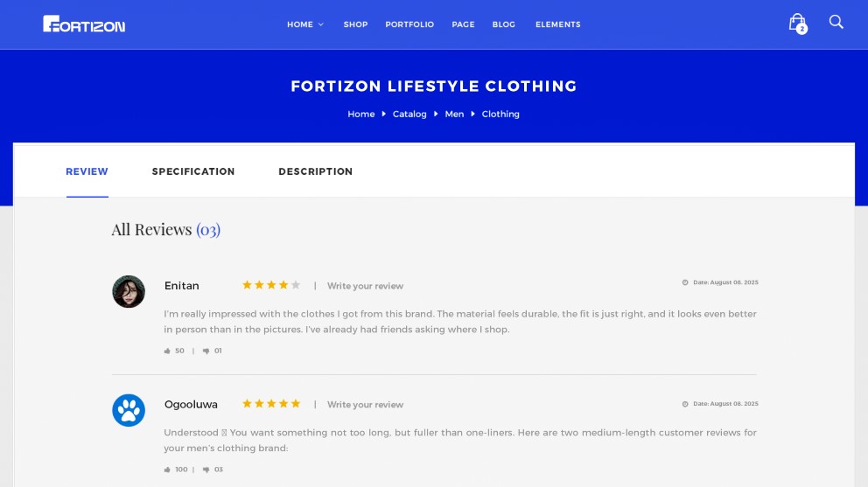
Task: Like Enitan's review with thumbs up
Action: (167, 351)
